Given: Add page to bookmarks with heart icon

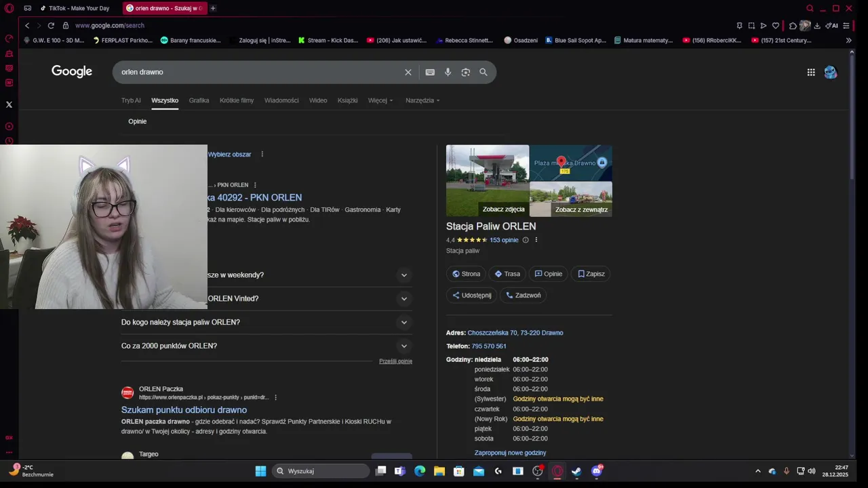Looking at the screenshot, I should click(776, 26).
